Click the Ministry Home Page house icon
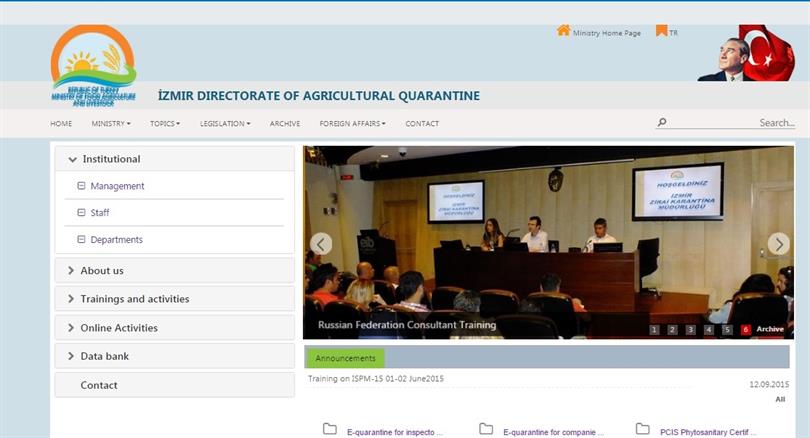The image size is (810, 438). coord(563,31)
